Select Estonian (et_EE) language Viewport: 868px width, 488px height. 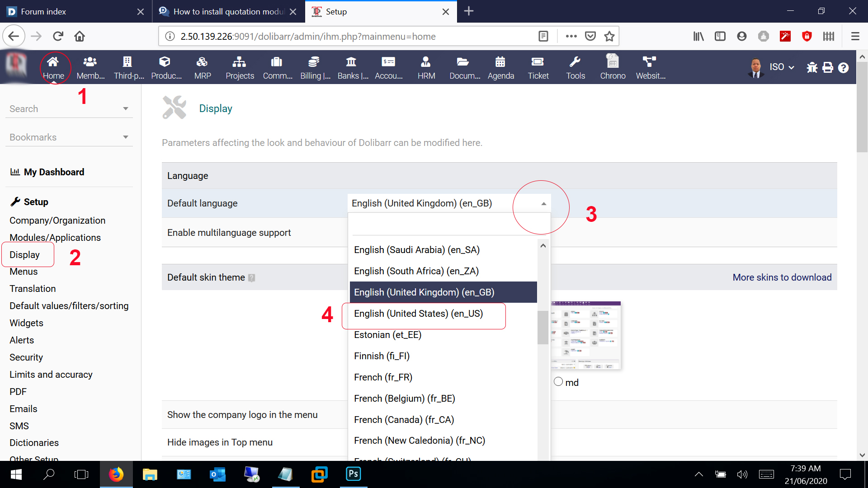443,335
